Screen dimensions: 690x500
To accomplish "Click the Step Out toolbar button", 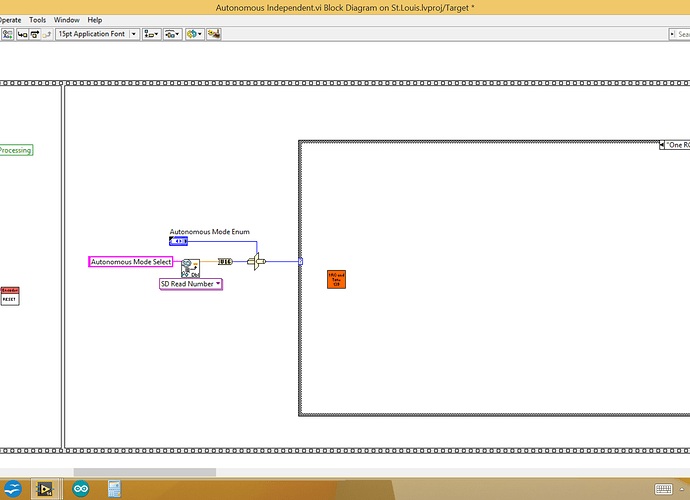I will pyautogui.click(x=47, y=34).
